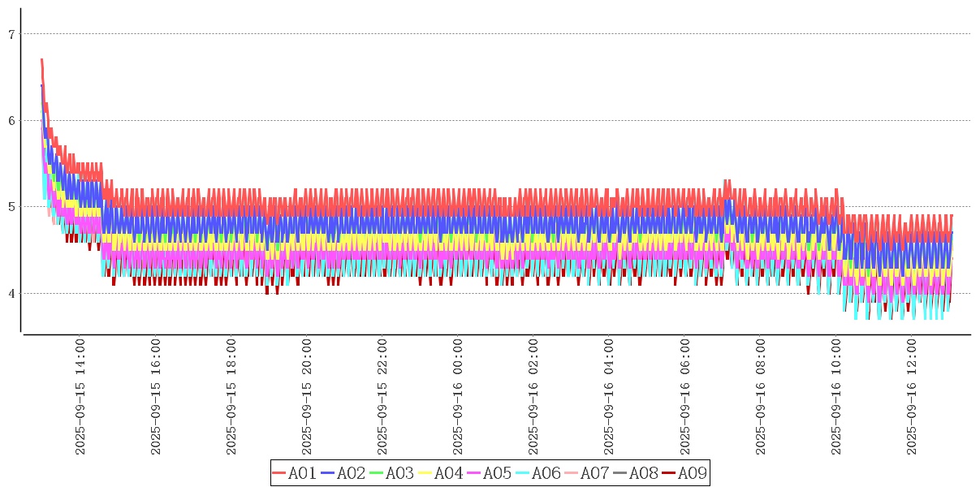Click the cyan line swatch beside A06
The image size is (980, 487).
pos(523,473)
